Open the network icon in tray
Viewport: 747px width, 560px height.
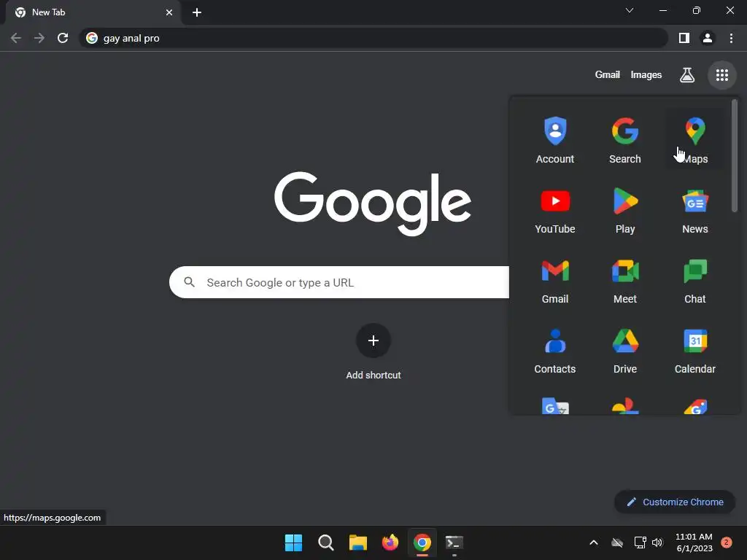point(640,542)
